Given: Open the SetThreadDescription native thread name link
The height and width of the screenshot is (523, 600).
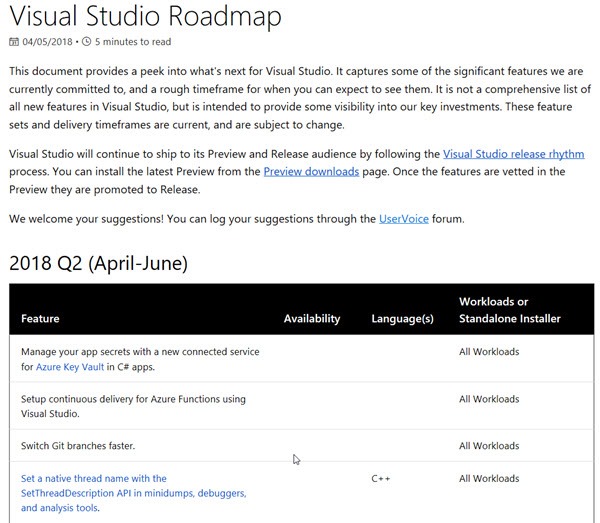Looking at the screenshot, I should [133, 493].
